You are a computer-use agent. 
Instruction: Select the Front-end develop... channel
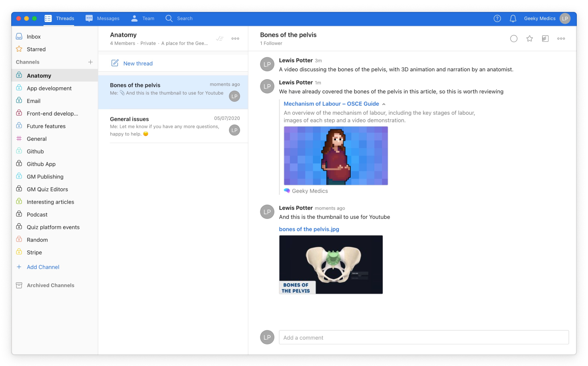(x=55, y=114)
